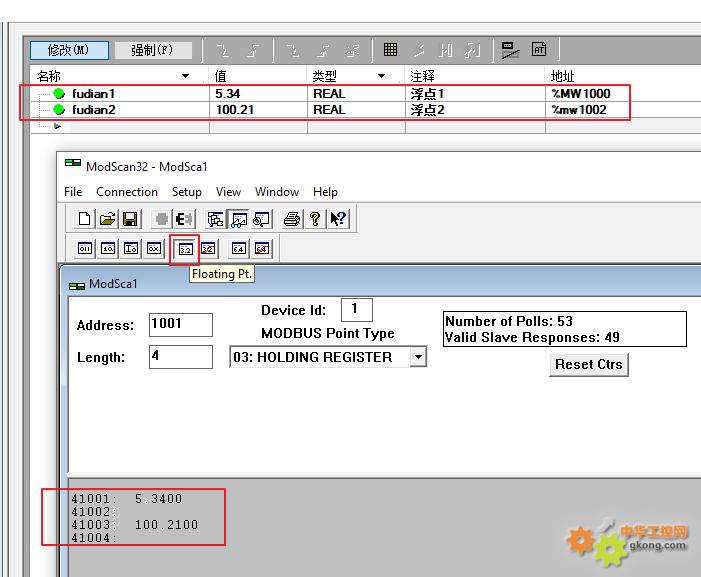Expand the MODBUS Point Type dropdown arrow
This screenshot has height=577, width=701.
tap(418, 357)
